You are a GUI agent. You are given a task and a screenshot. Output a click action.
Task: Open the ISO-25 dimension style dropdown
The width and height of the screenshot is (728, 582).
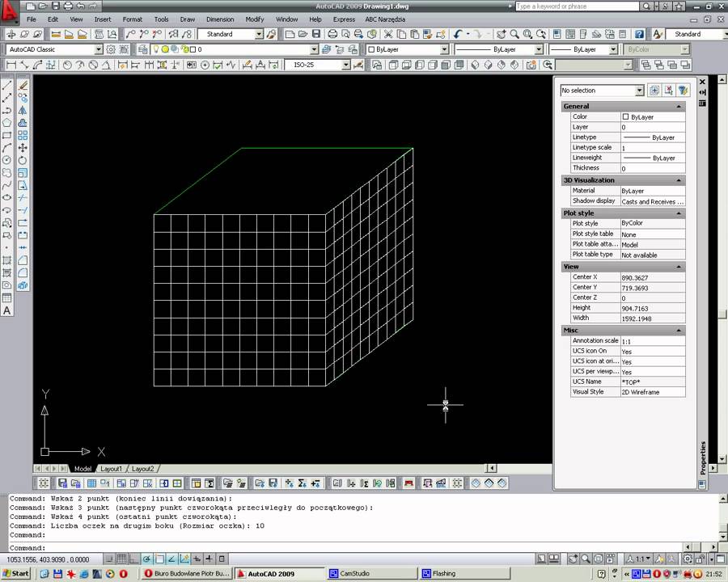coord(346,65)
